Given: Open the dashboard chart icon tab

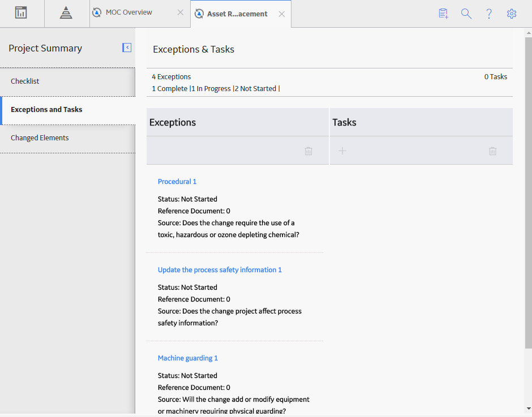Looking at the screenshot, I should 21,13.
